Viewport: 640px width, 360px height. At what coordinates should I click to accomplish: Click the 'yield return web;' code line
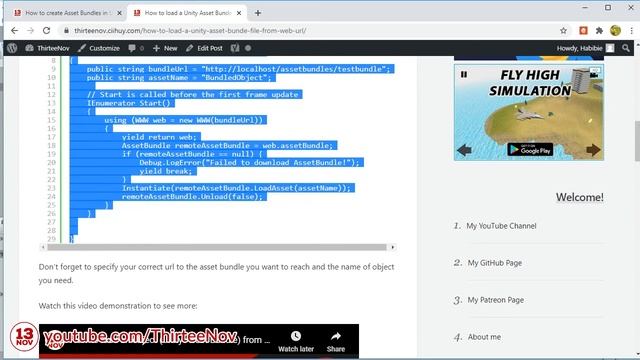click(x=159, y=137)
